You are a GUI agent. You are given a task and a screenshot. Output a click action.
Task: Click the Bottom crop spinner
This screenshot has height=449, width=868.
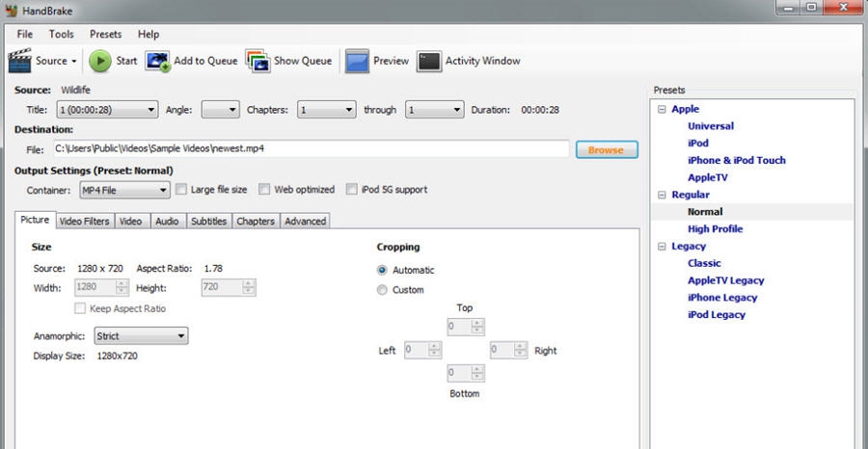click(x=466, y=373)
